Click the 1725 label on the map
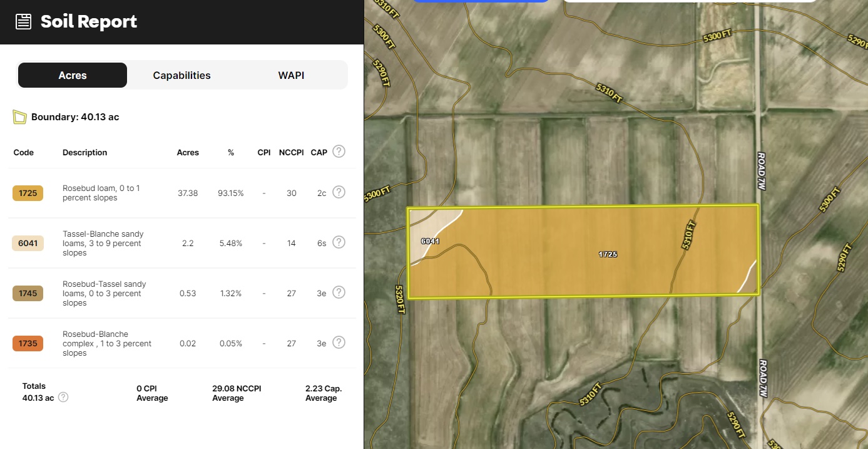868x449 pixels. [608, 254]
